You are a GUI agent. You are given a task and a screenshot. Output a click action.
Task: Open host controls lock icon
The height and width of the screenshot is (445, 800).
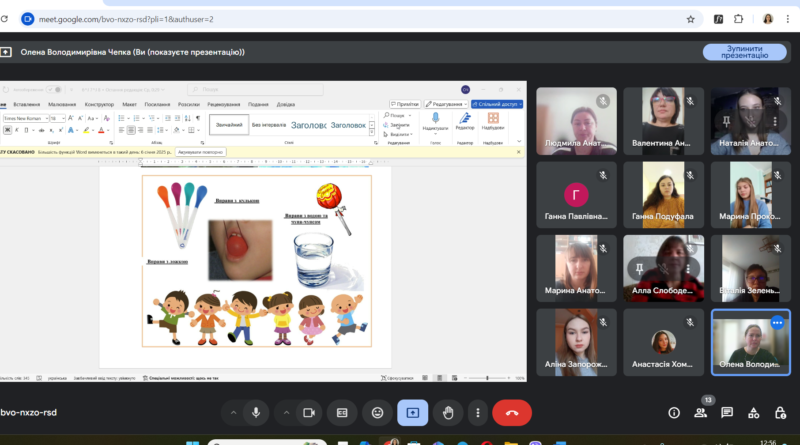click(x=780, y=413)
